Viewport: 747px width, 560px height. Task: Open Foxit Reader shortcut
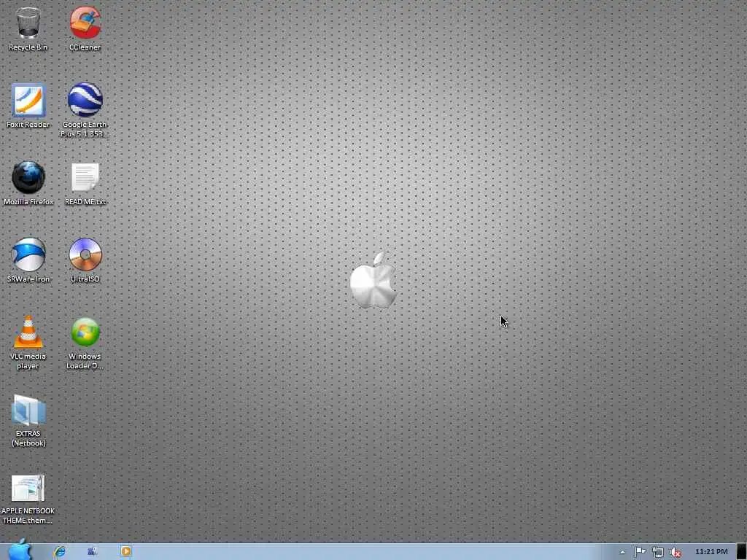(28, 106)
